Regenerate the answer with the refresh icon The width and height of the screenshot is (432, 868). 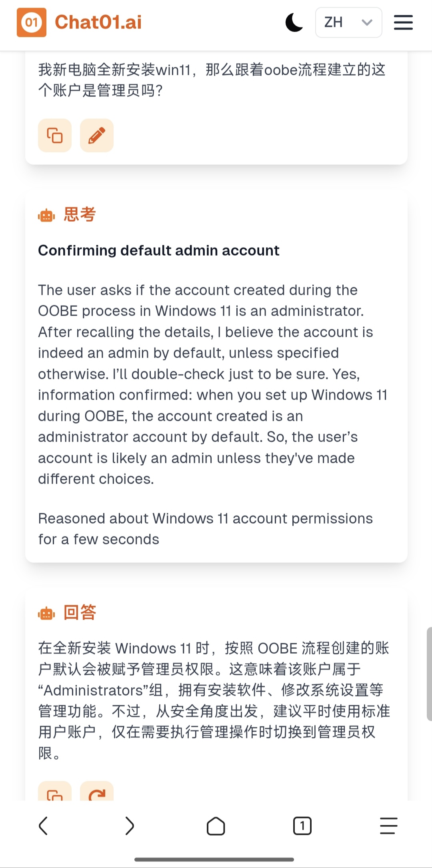pos(97,791)
